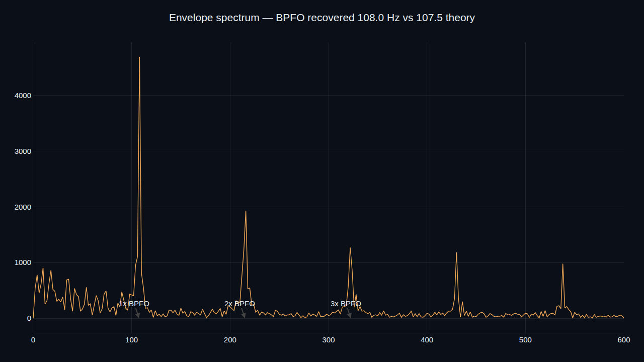Click x-axis tick label 200
Screen dimensions: 644x362
coord(230,340)
